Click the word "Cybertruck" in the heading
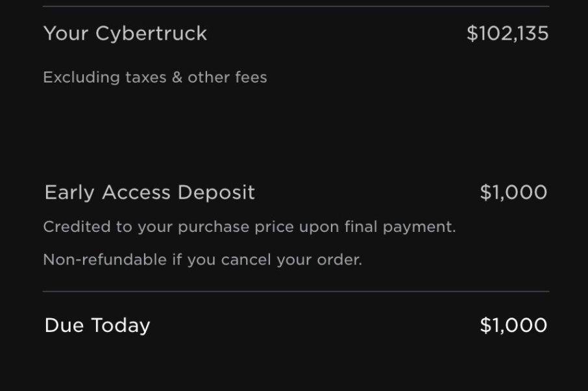 point(151,34)
